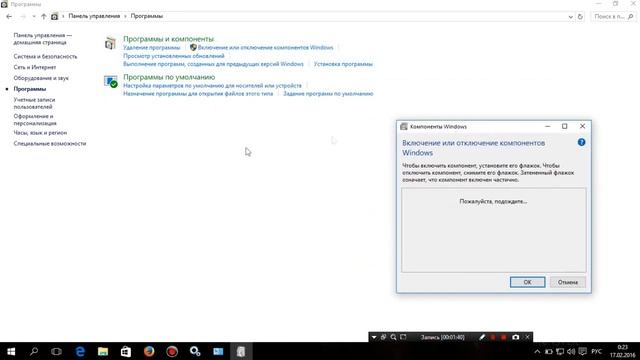640x360 pixels.
Task: Click the 'Программы по умолчанию' icon
Action: tap(111, 81)
